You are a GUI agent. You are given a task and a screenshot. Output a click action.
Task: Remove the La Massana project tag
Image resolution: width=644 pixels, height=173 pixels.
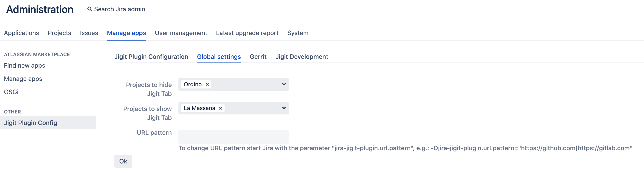pyautogui.click(x=220, y=108)
